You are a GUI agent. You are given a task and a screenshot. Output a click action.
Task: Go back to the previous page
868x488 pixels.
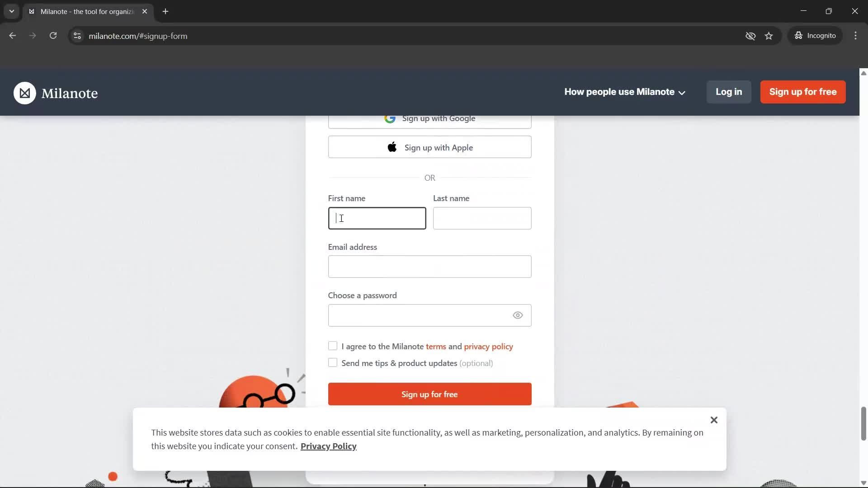click(x=12, y=36)
